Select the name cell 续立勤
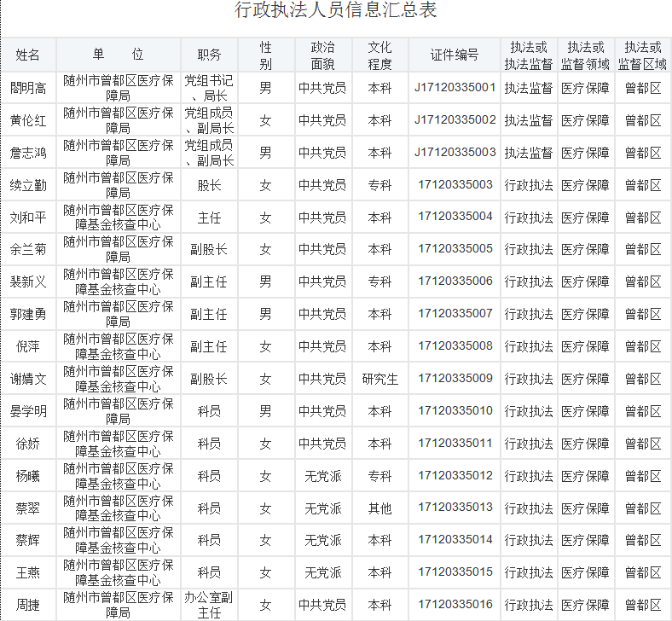 click(28, 186)
